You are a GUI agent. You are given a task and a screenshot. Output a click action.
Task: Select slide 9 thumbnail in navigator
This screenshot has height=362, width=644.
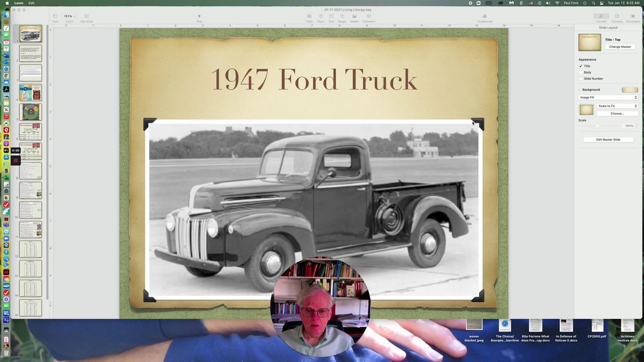[30, 191]
